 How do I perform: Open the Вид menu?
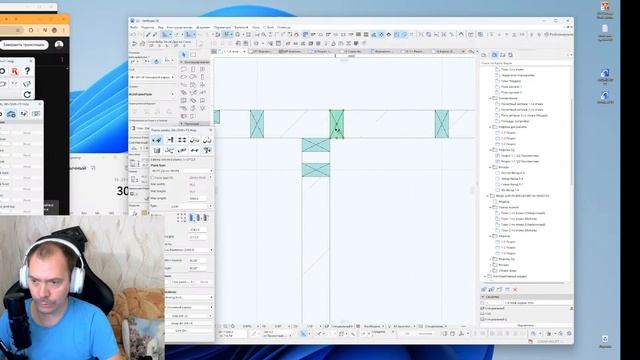160,27
